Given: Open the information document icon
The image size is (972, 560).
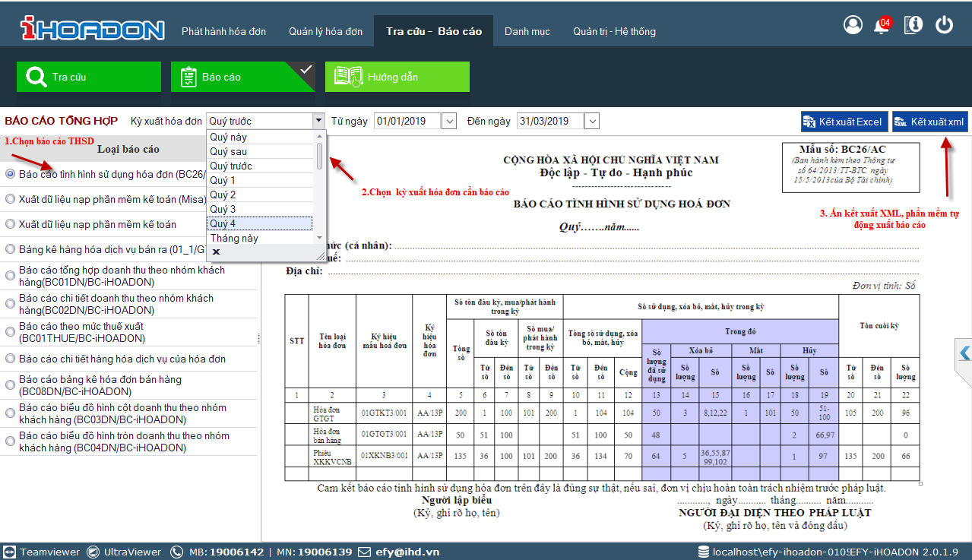Looking at the screenshot, I should click(913, 25).
